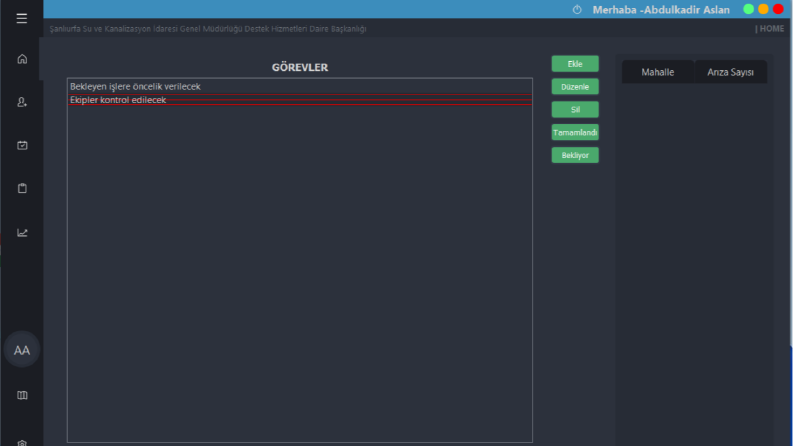Select the Mahalle column header

click(x=657, y=72)
